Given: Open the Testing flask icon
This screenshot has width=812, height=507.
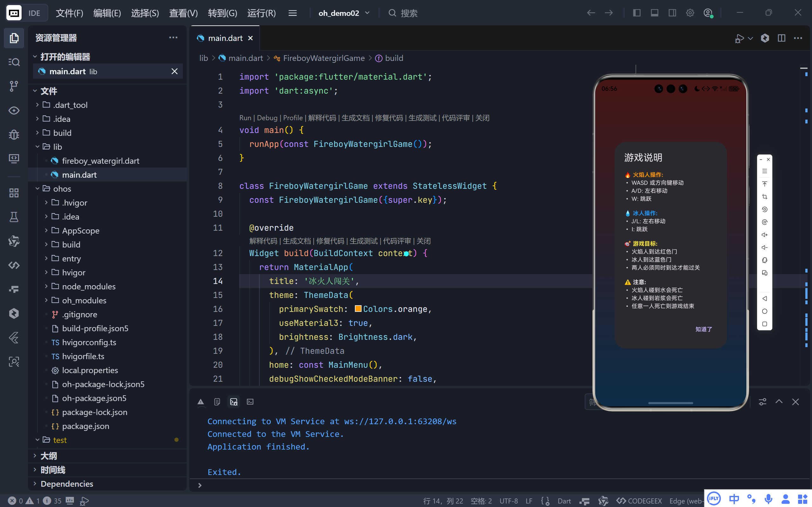Looking at the screenshot, I should click(x=14, y=217).
